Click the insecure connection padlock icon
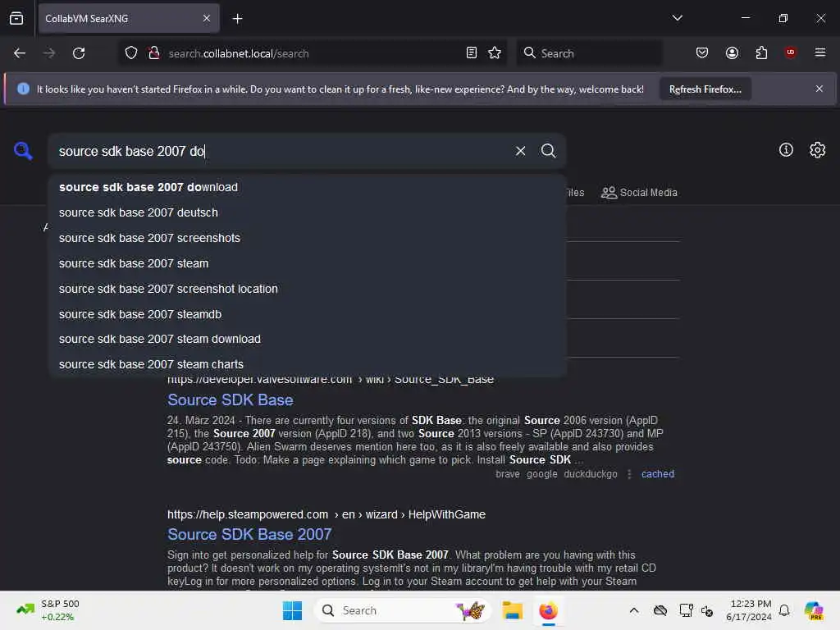This screenshot has height=630, width=840. coord(154,53)
